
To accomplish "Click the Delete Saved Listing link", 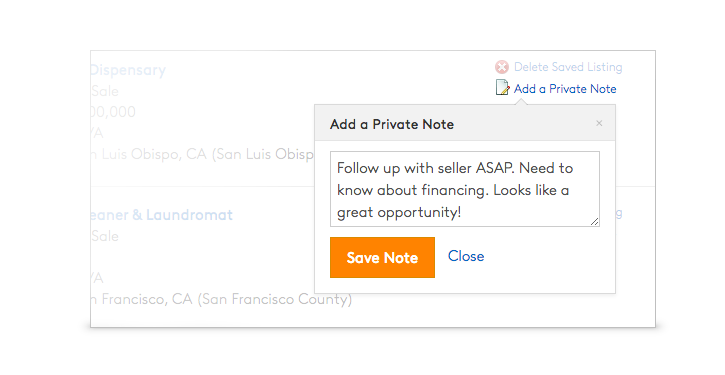I will coord(568,67).
